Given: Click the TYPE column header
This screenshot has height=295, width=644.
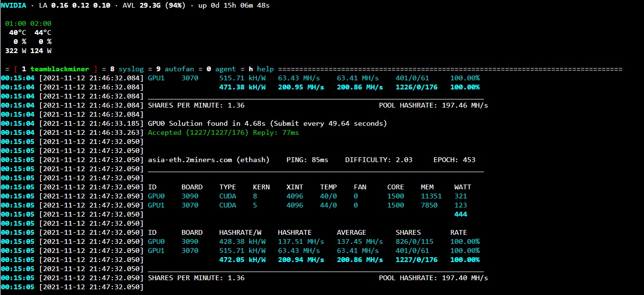Looking at the screenshot, I should tap(228, 187).
